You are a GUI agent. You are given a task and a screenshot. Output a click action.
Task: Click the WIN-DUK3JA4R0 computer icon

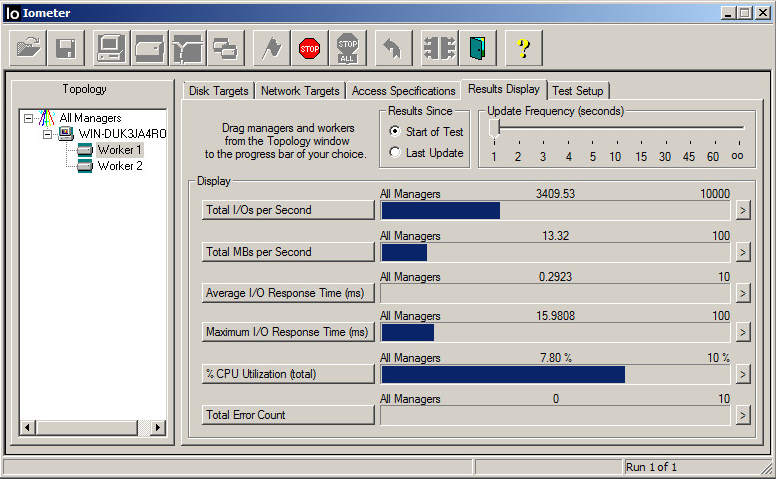pos(66,134)
